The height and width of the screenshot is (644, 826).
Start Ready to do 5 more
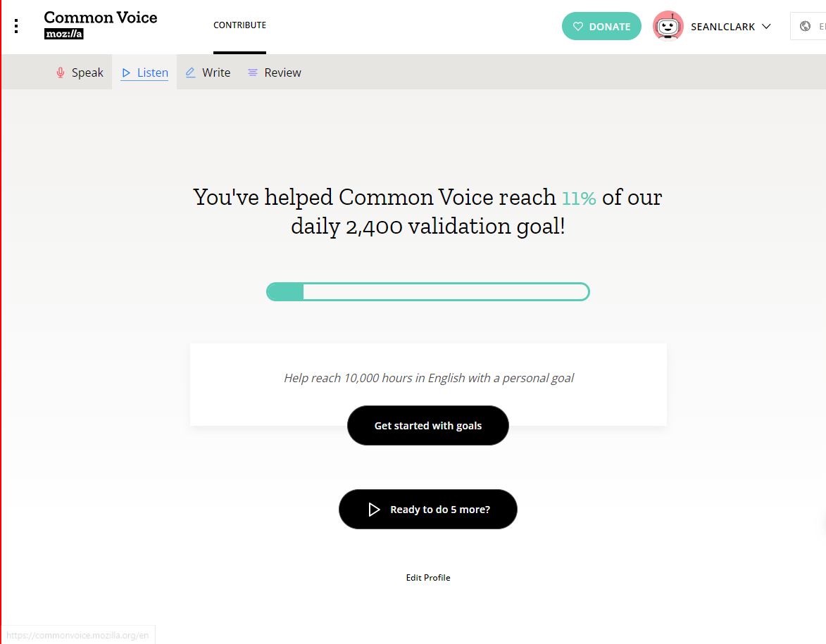[427, 509]
